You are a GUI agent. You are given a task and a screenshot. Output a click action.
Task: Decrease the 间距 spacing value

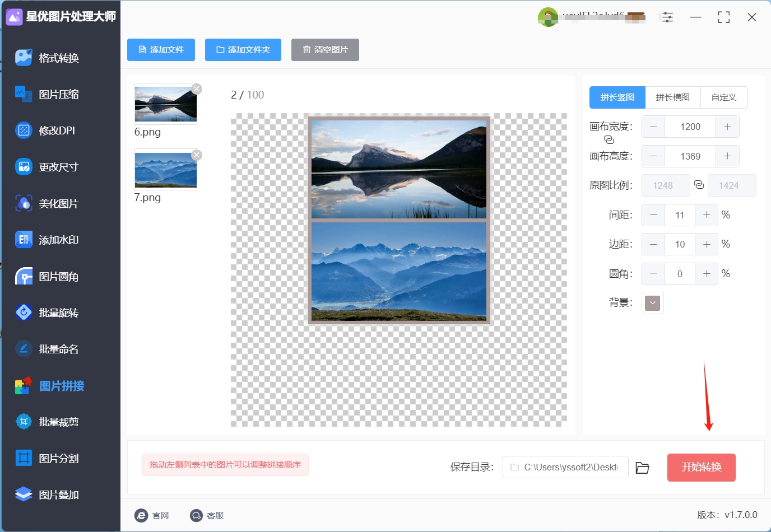653,215
